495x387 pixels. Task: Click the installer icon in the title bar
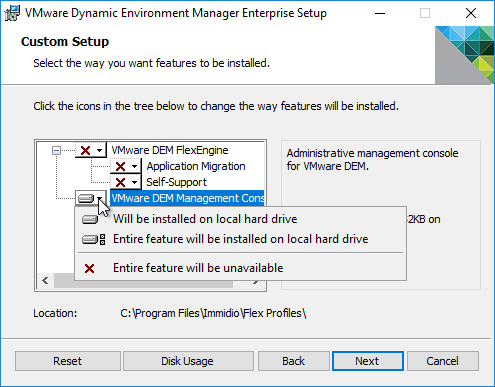[12, 13]
